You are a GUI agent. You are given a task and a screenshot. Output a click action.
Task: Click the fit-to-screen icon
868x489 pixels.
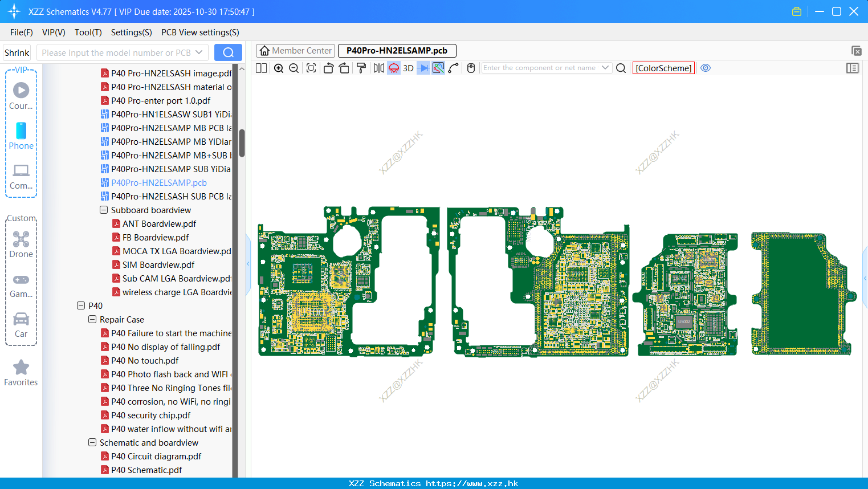pos(311,68)
